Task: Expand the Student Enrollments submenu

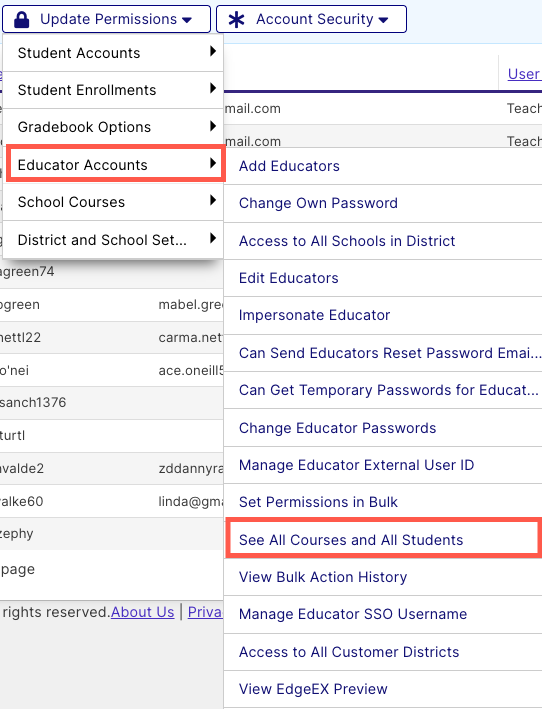Action: click(113, 90)
